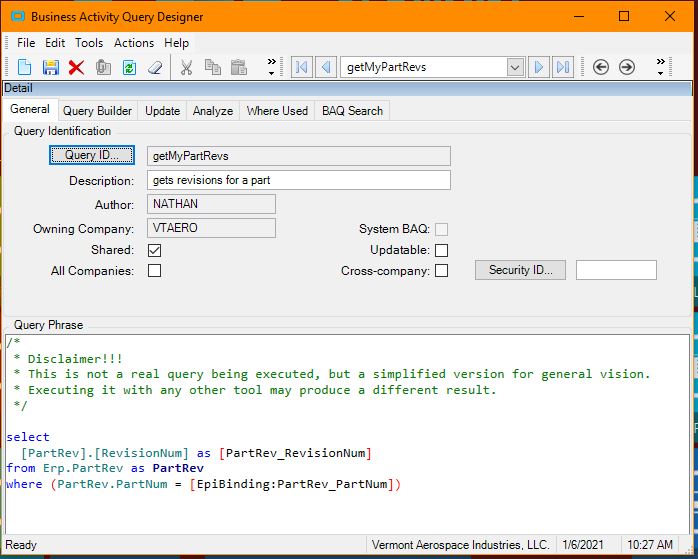
Task: Switch to the BAQ Search tab
Action: click(x=352, y=111)
